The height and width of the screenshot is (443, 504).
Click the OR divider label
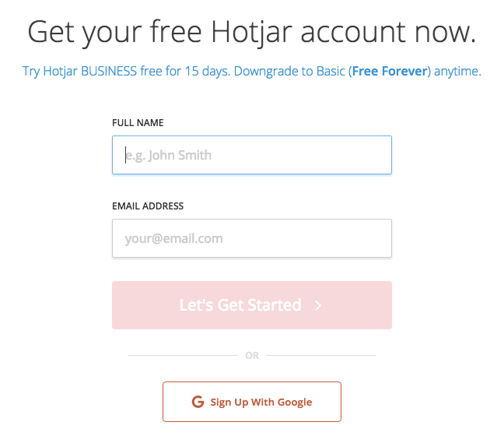[x=252, y=356]
